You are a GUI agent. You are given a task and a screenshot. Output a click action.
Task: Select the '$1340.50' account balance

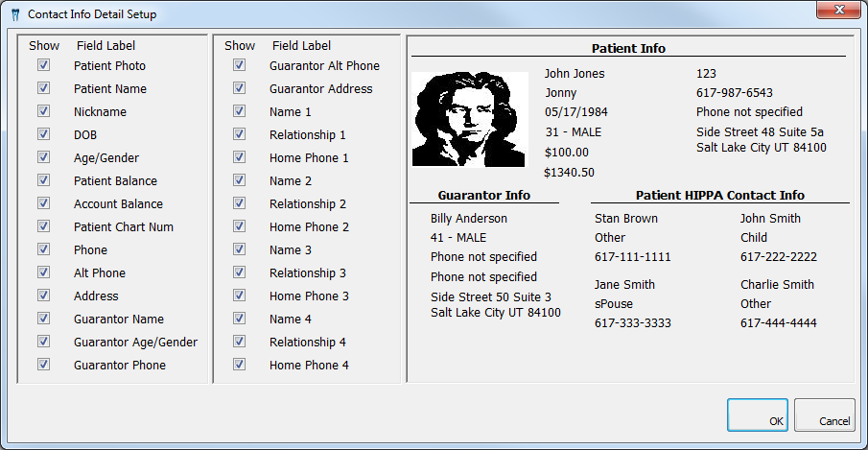(569, 172)
